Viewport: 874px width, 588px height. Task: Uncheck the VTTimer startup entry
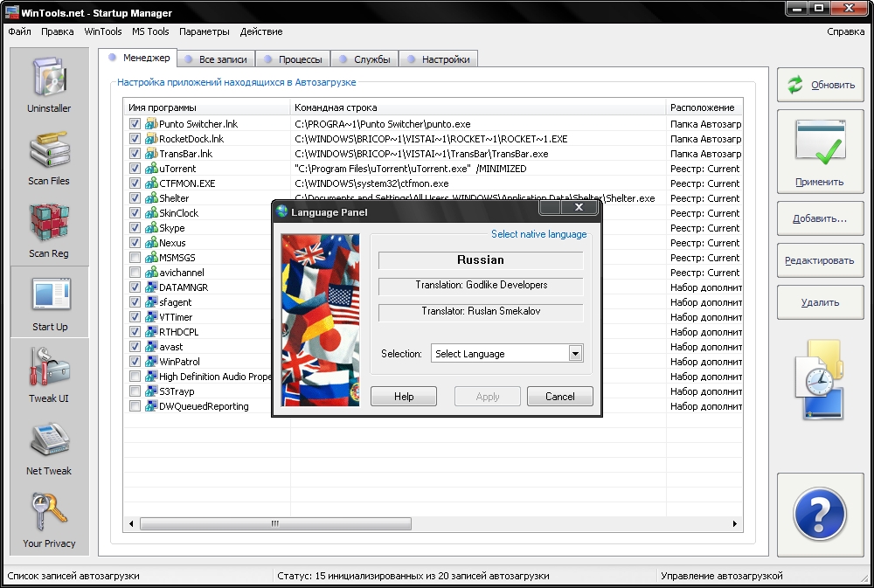(135, 317)
